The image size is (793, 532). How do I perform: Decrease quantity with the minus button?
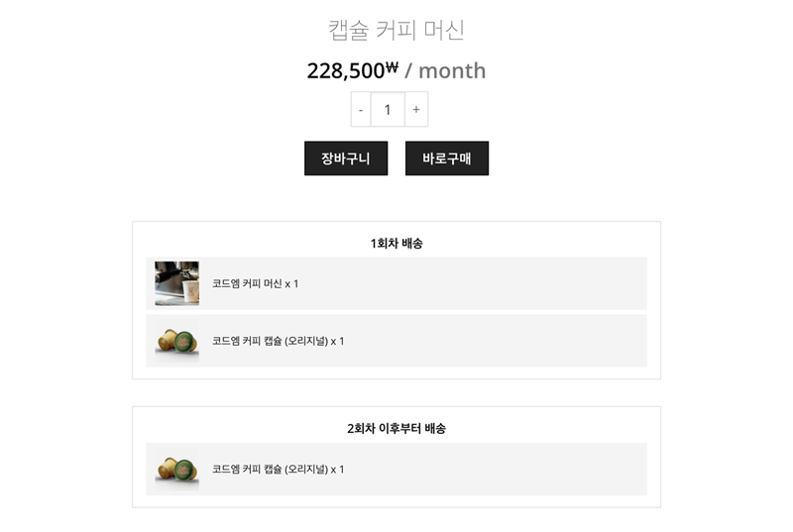pos(361,109)
